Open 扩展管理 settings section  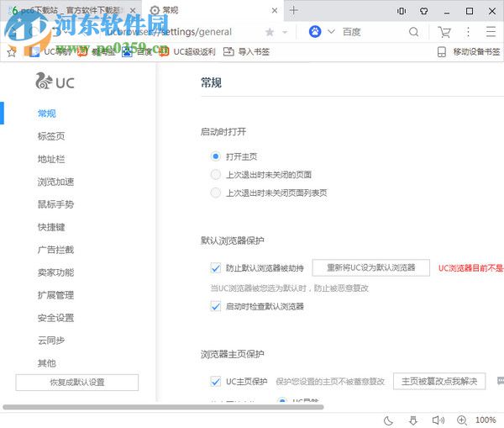[55, 295]
